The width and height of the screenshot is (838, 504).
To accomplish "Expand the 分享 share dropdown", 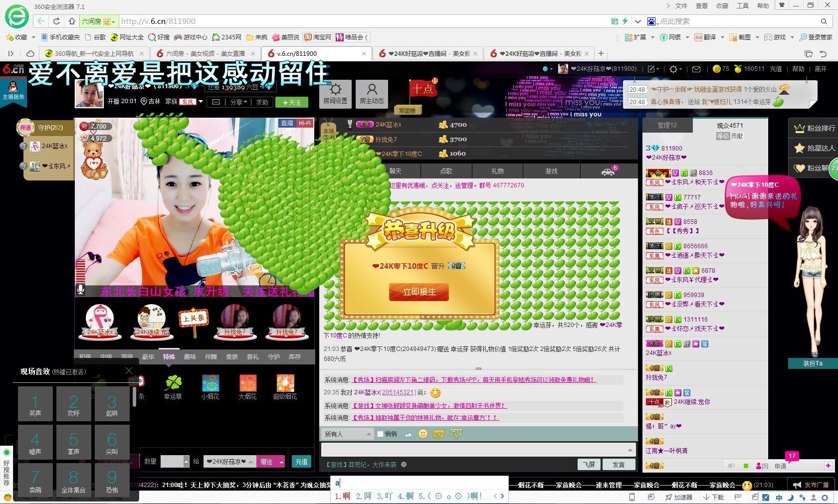I will [238, 102].
